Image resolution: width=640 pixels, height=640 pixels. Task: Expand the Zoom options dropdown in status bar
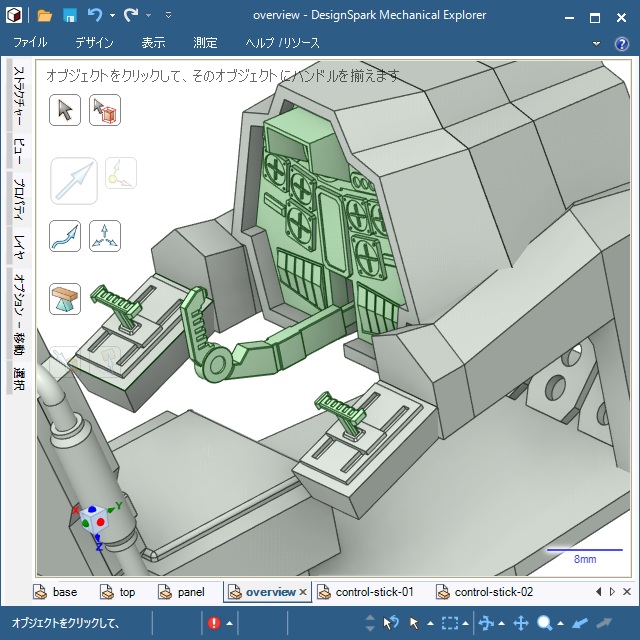click(561, 624)
